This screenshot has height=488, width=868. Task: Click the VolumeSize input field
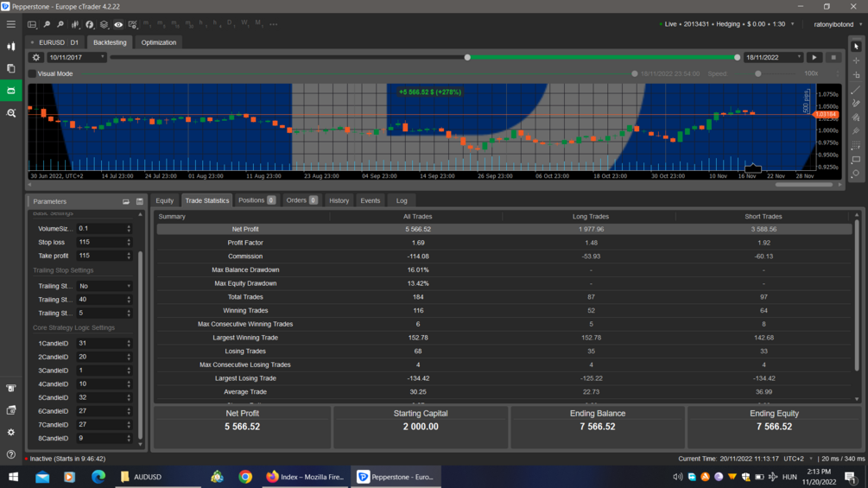coord(101,229)
